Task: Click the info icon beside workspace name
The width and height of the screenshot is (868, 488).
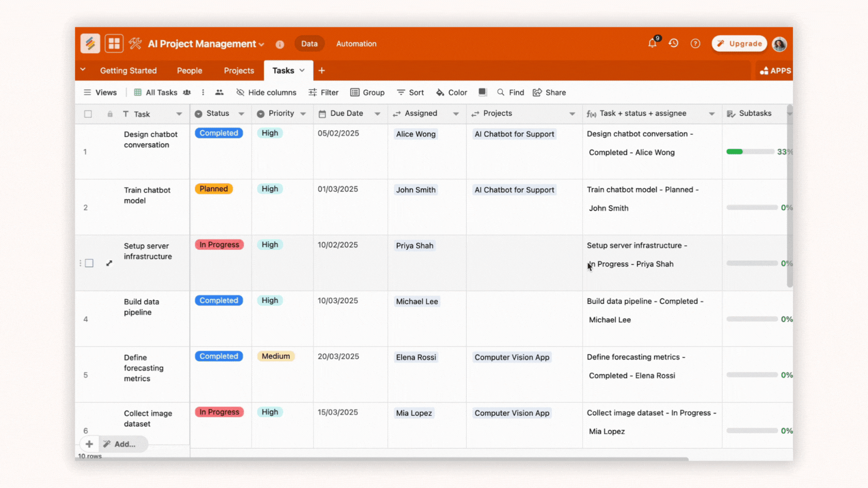Action: (280, 44)
